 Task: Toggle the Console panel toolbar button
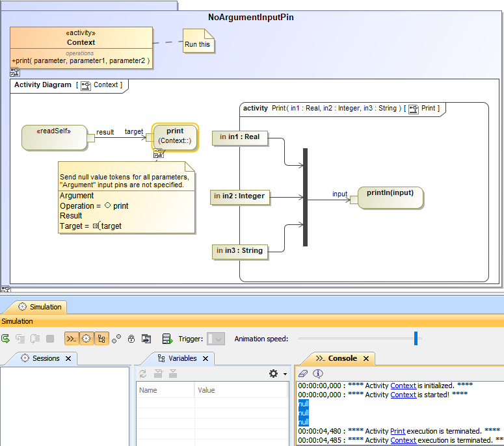pos(72,339)
